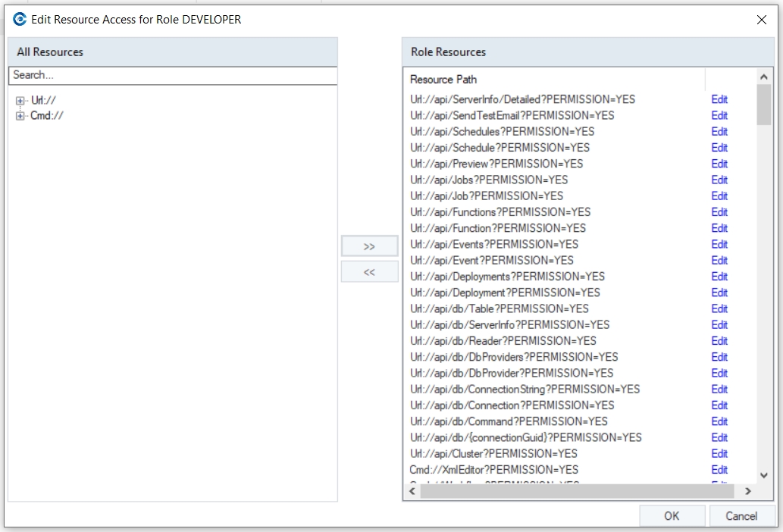Select the Url://api/db/Reader?PERMISSION=YES row
Image resolution: width=783 pixels, height=532 pixels.
coord(503,341)
